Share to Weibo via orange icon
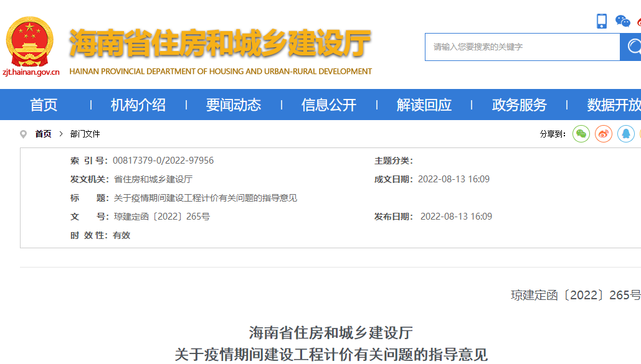 click(x=604, y=134)
